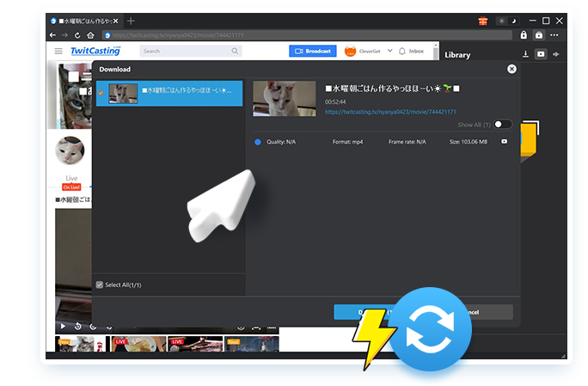Expand the account dropdown chevron
The image size is (588, 386).
pyautogui.click(x=390, y=51)
